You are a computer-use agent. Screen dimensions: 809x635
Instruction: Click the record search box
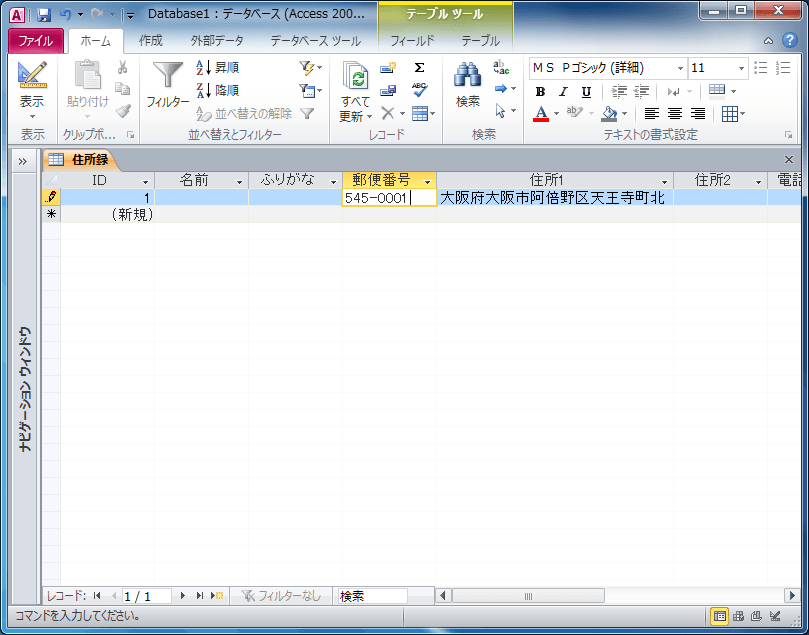(x=372, y=596)
